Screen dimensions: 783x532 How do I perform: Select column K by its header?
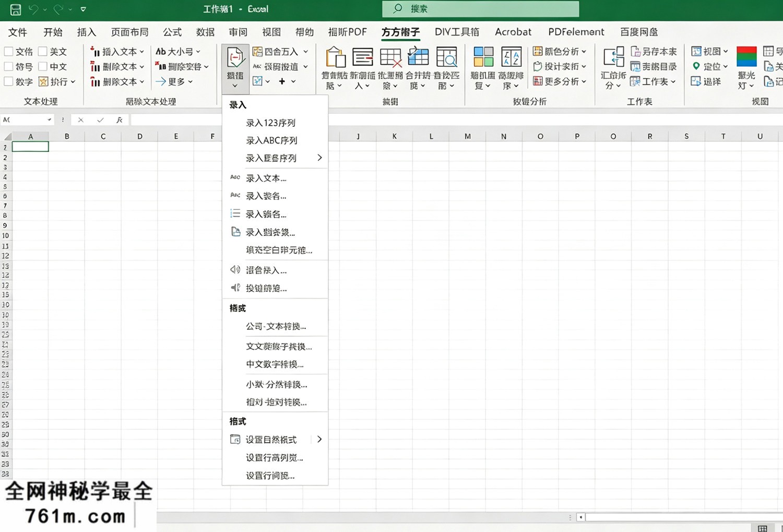pyautogui.click(x=395, y=136)
